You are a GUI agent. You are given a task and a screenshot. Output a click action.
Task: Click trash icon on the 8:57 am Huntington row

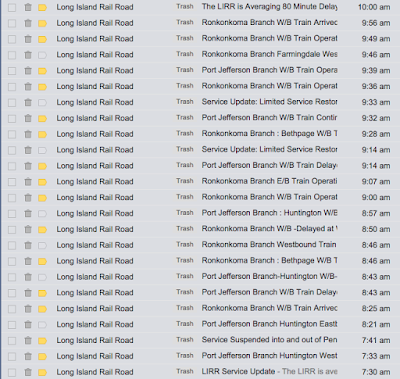pyautogui.click(x=28, y=213)
